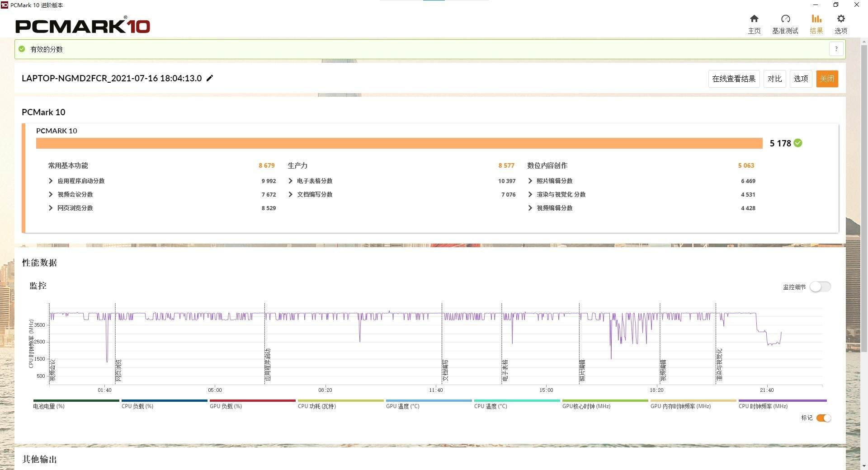This screenshot has height=470, width=868.
Task: Open the Benchmarks (基准测试) gauge icon
Action: (x=785, y=19)
